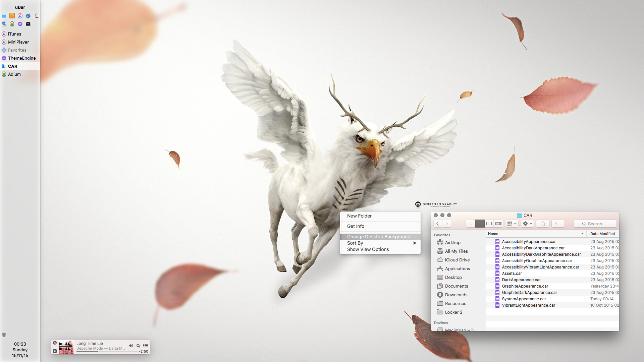Switch Finder to icon view
644x362 pixels.
coord(471,224)
